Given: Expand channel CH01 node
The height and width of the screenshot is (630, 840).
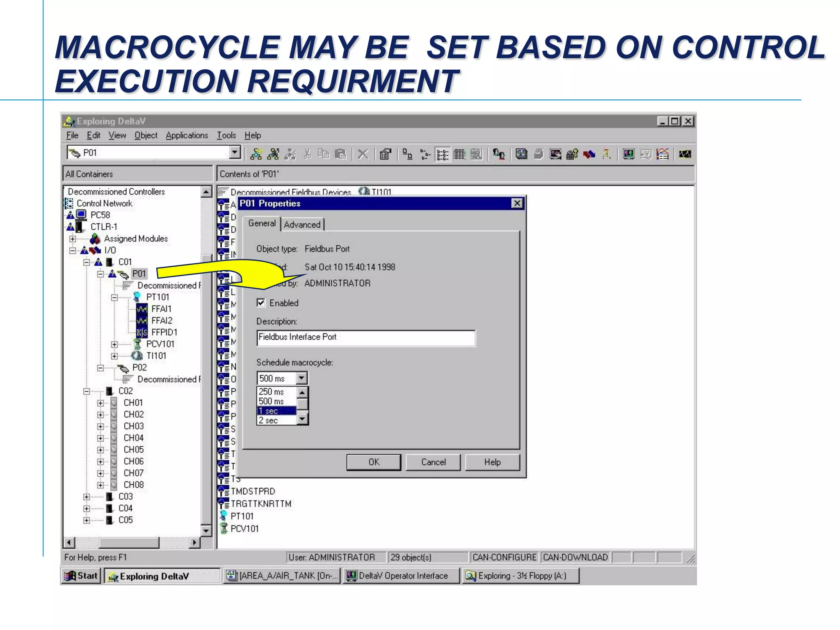Looking at the screenshot, I should (x=100, y=403).
